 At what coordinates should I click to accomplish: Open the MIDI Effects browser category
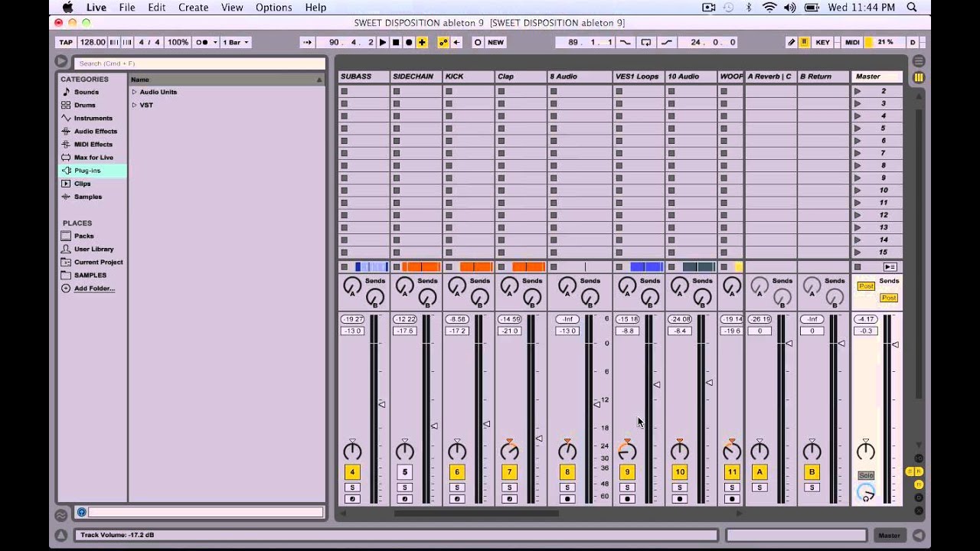(93, 144)
